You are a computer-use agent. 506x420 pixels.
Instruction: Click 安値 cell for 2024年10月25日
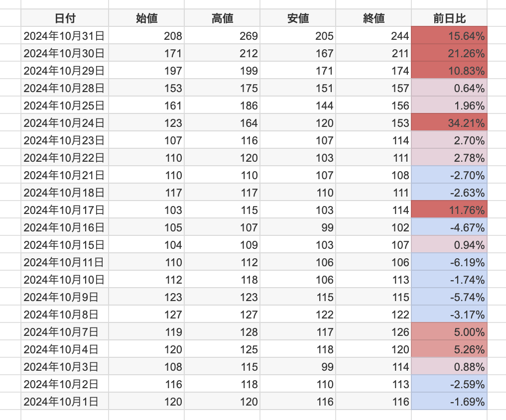coord(298,105)
